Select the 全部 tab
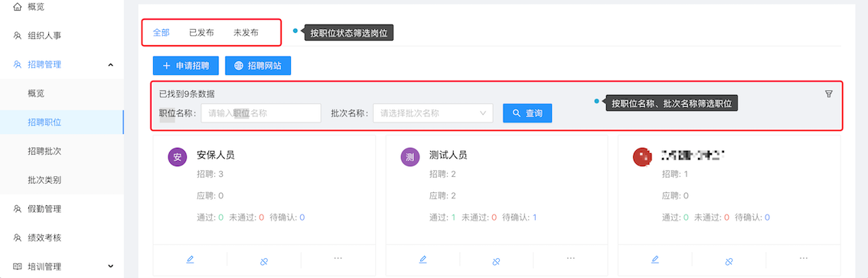 pos(161,33)
